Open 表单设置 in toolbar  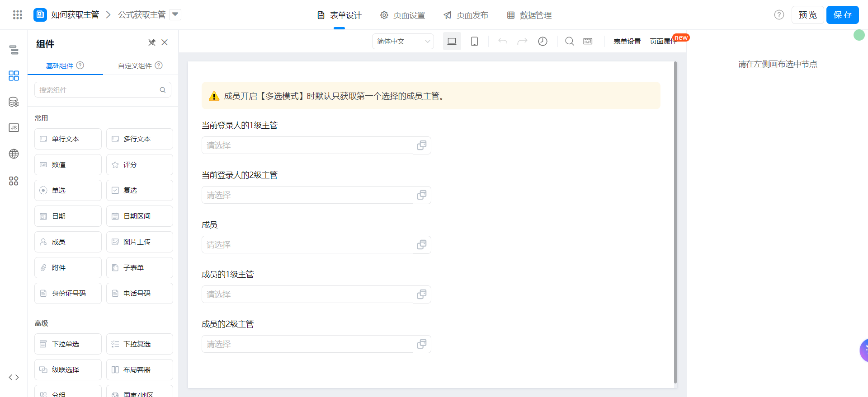click(627, 41)
